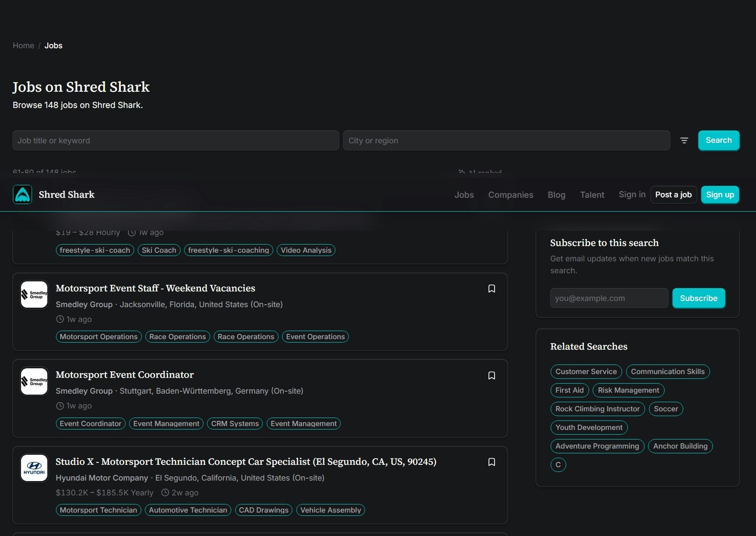This screenshot has height=536, width=756.
Task: Click the CAD Drawings tag
Action: pos(263,510)
